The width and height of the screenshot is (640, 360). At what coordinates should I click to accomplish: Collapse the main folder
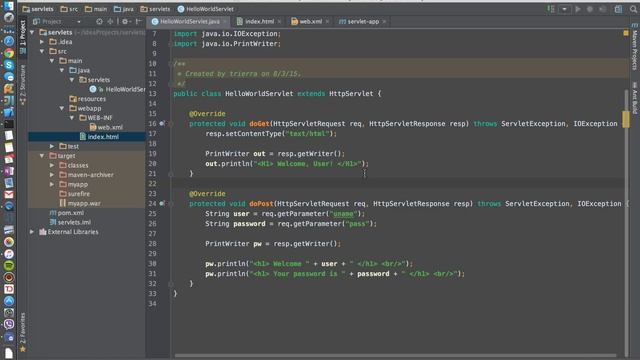tap(52, 61)
